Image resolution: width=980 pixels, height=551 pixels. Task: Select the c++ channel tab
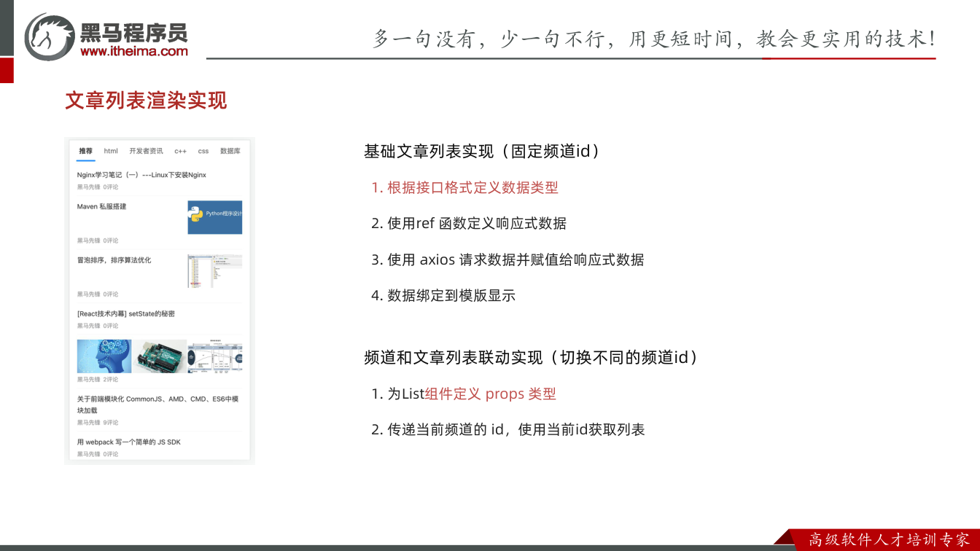tap(180, 151)
